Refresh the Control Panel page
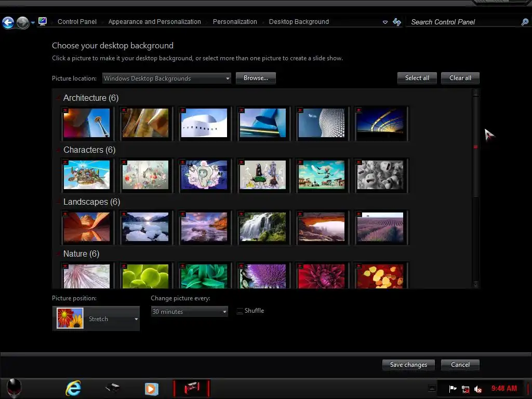 coord(396,22)
